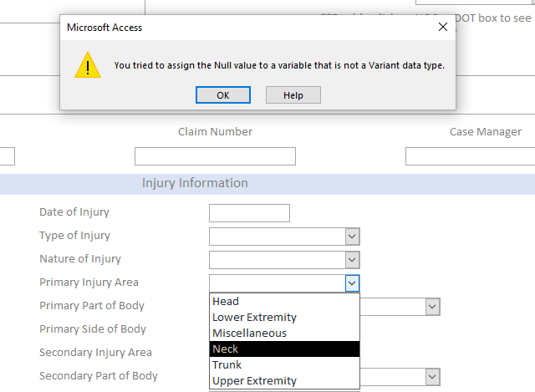
Task: Click the Case Manager label
Action: point(485,132)
